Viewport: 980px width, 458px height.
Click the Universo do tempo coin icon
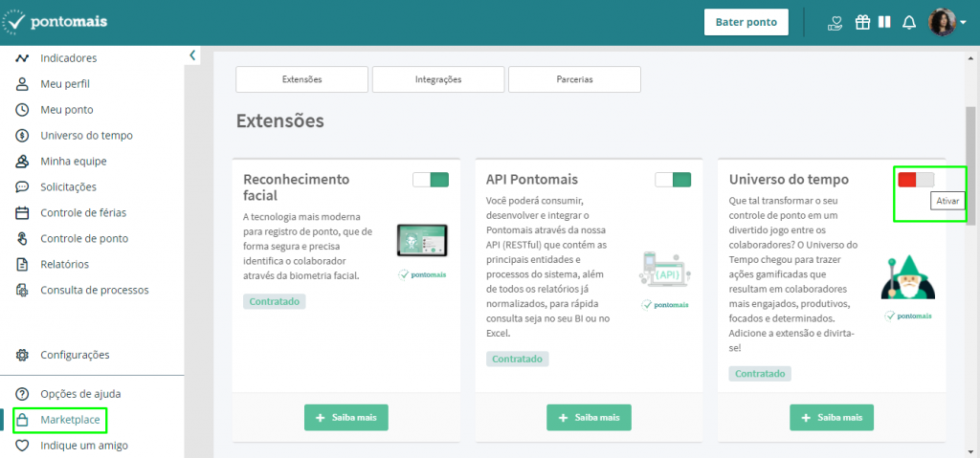click(x=23, y=136)
